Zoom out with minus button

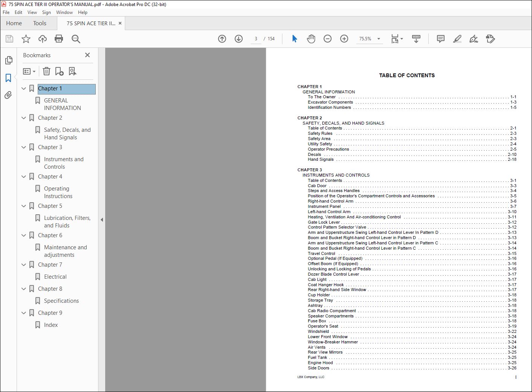click(328, 39)
